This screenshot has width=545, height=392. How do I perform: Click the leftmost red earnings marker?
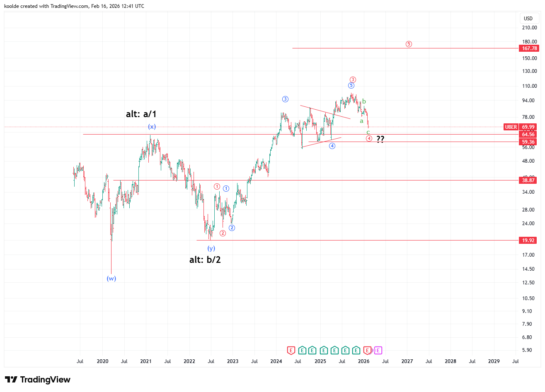(x=291, y=351)
